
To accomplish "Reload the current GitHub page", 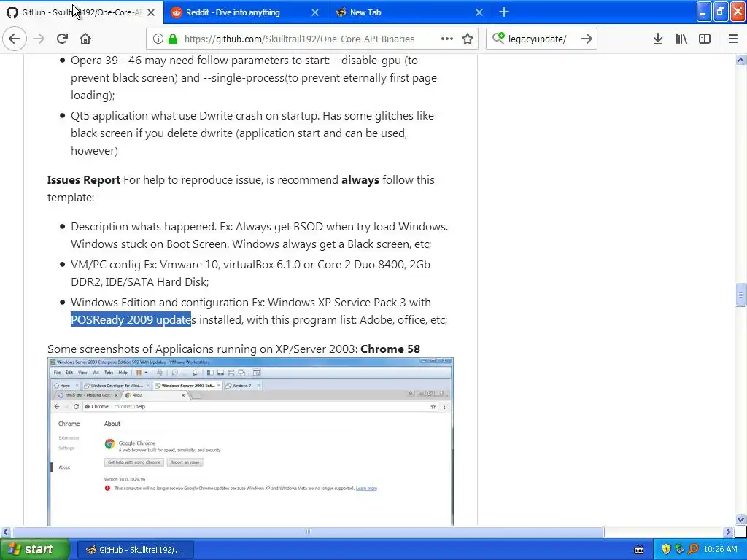I will click(62, 39).
